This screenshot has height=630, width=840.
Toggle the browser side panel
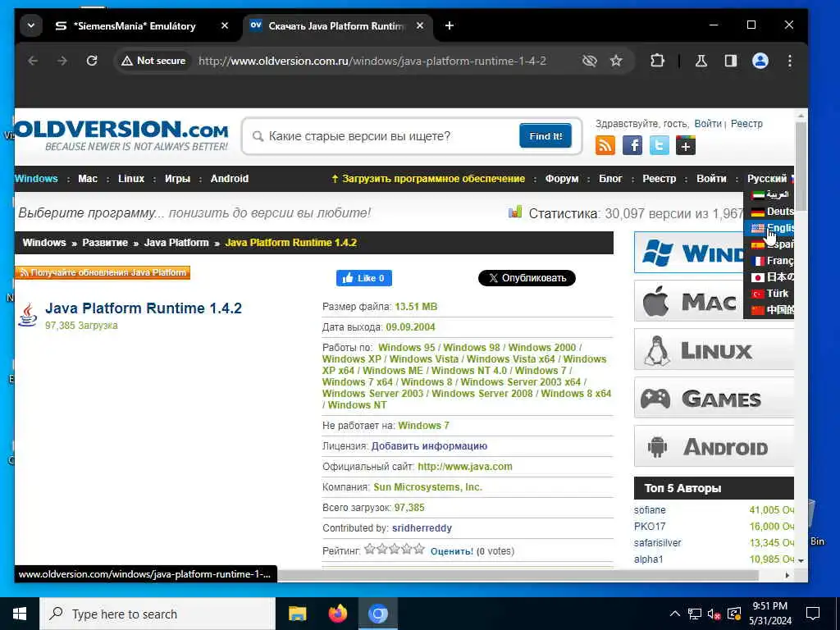point(731,61)
